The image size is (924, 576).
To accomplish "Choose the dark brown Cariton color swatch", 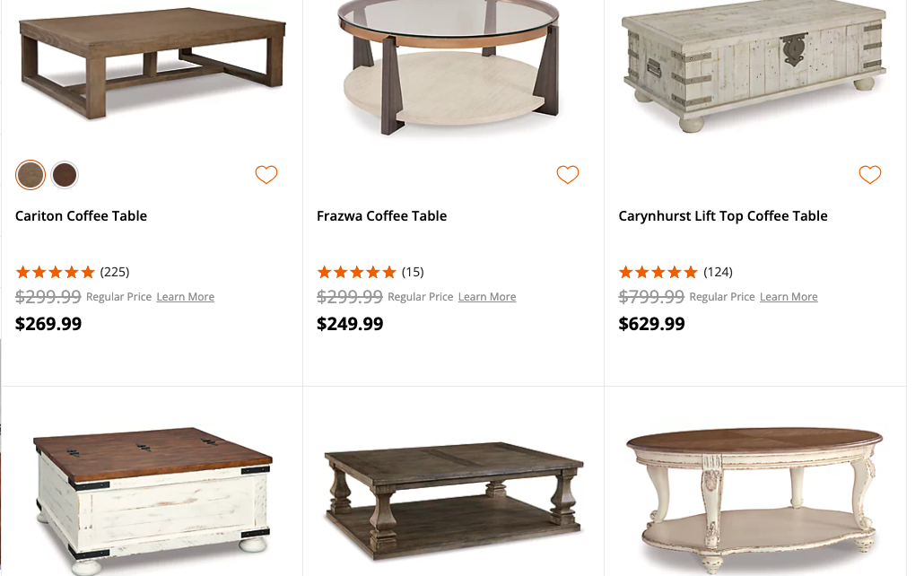I will pyautogui.click(x=65, y=175).
